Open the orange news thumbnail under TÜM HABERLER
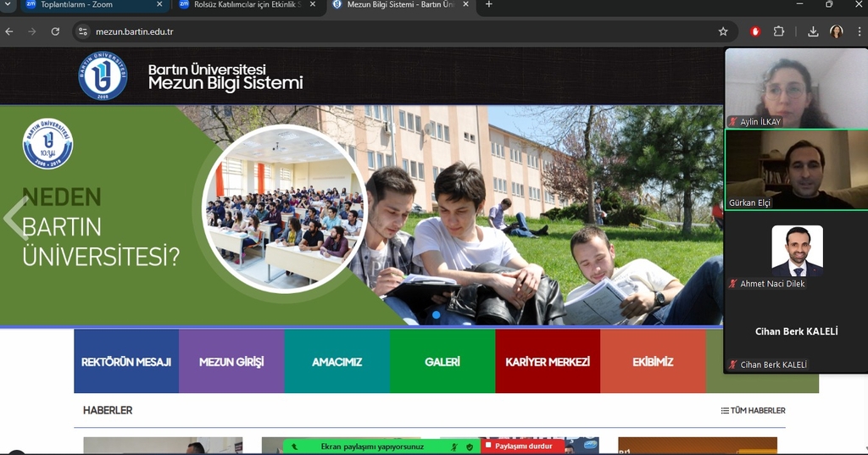Image resolution: width=868 pixels, height=455 pixels. (x=698, y=446)
